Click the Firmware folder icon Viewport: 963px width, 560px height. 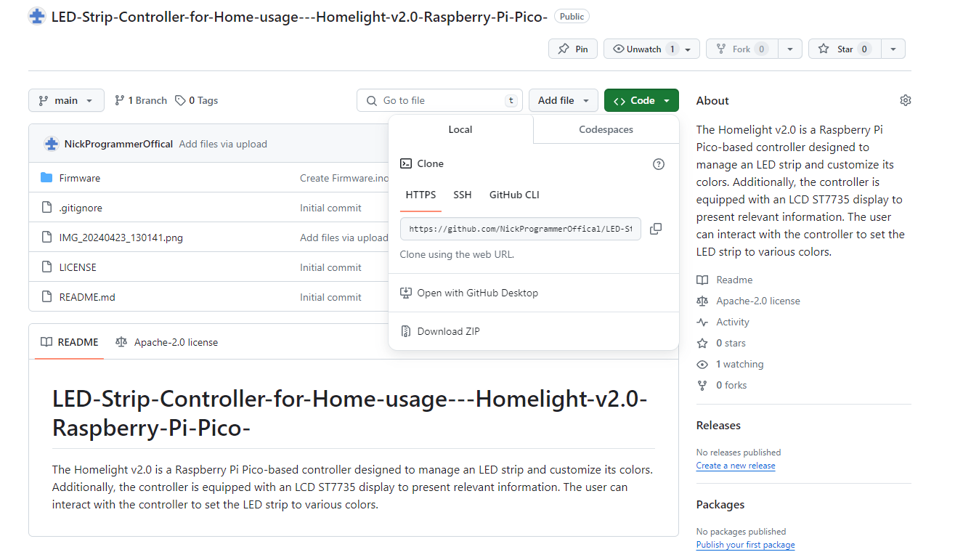click(x=47, y=178)
